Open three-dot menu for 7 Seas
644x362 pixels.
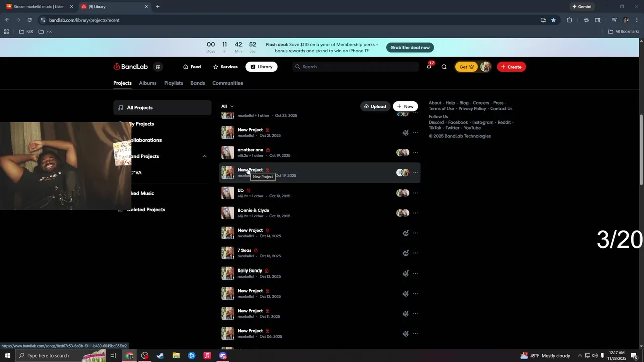point(415,253)
